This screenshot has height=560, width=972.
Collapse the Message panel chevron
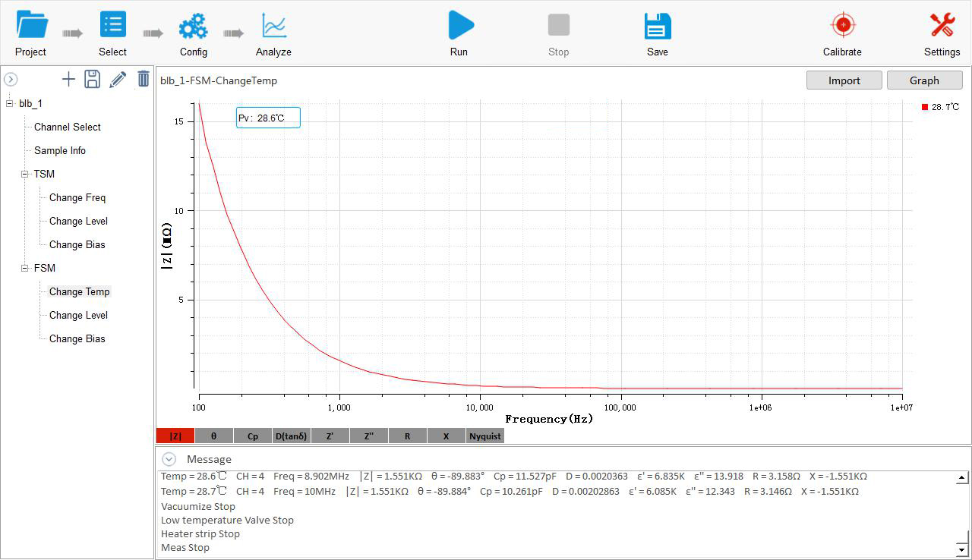[169, 459]
